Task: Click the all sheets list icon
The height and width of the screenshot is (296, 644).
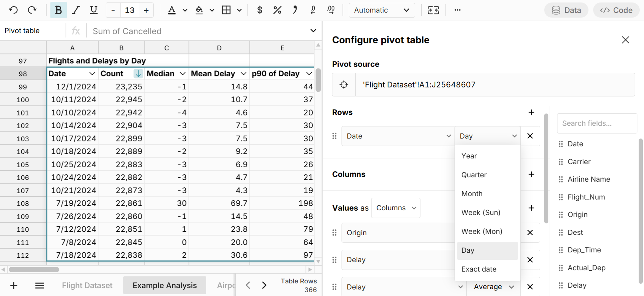Action: [40, 285]
